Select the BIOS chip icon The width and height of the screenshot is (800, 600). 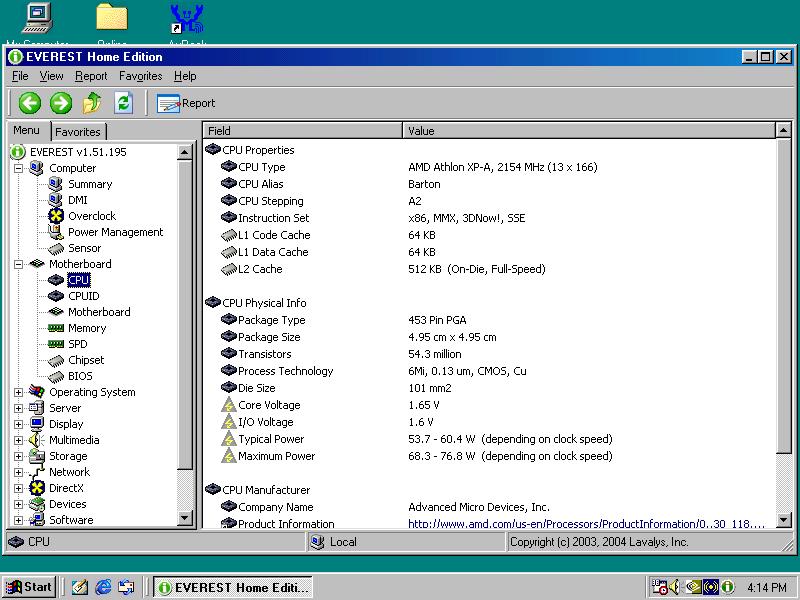coord(55,377)
